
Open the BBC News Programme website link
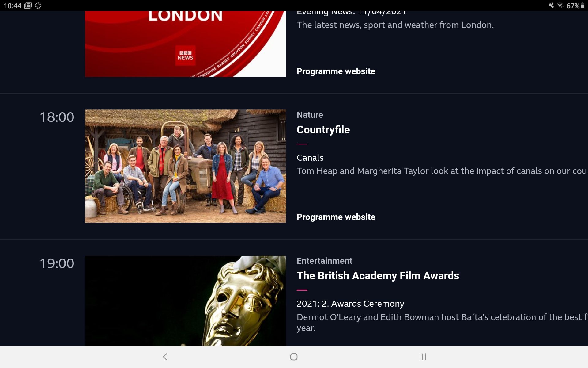[336, 71]
